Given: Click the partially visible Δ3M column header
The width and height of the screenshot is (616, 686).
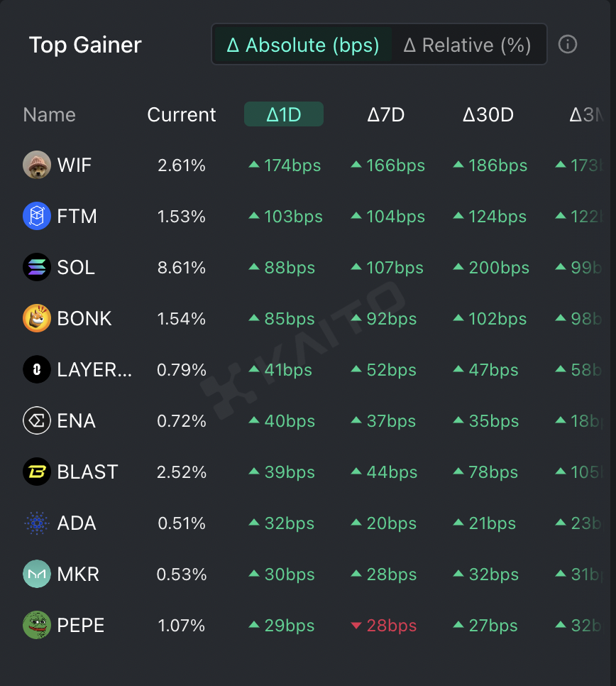Looking at the screenshot, I should tap(586, 114).
